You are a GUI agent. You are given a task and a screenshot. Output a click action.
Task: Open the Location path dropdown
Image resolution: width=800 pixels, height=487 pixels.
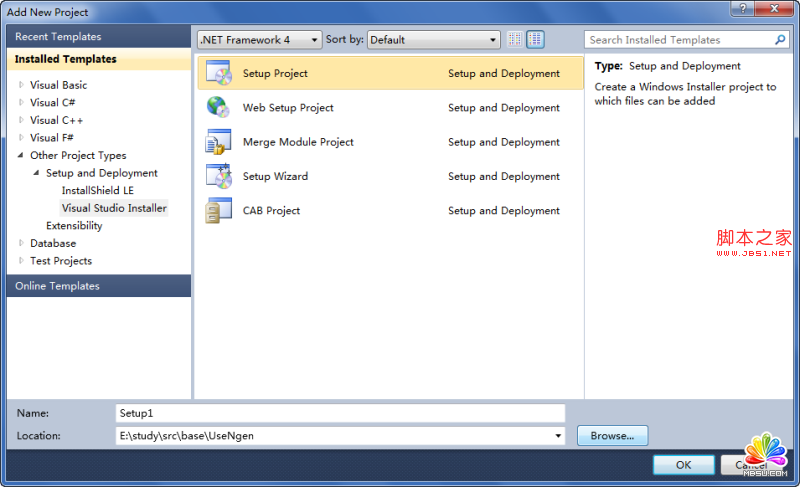click(x=558, y=436)
